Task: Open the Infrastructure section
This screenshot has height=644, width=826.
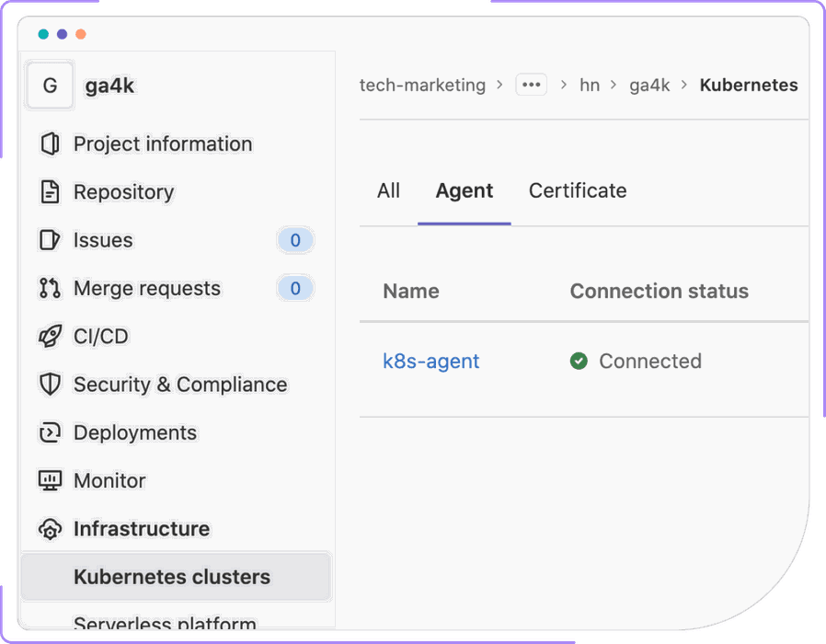Action: (142, 529)
